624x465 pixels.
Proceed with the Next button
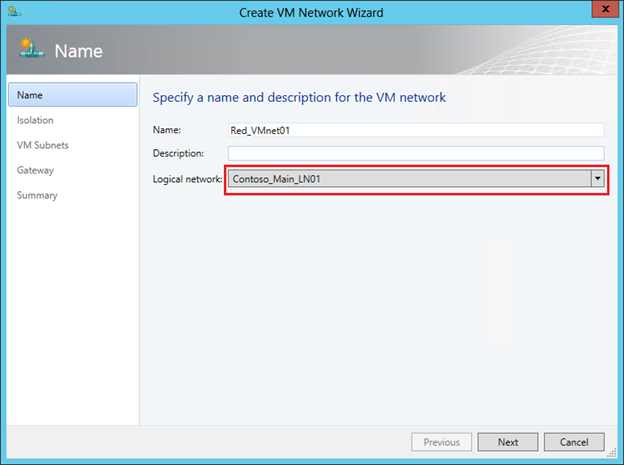tap(508, 442)
